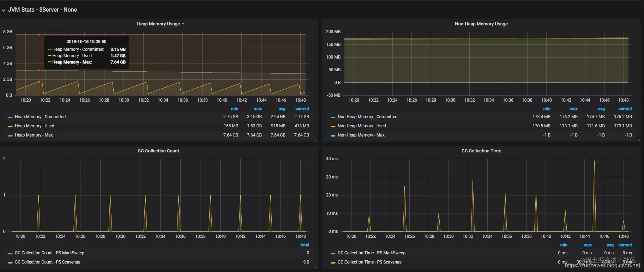Click the orange Heap Memory - Max legend swatch
Viewport: 644px width, 272px height.
11,135
